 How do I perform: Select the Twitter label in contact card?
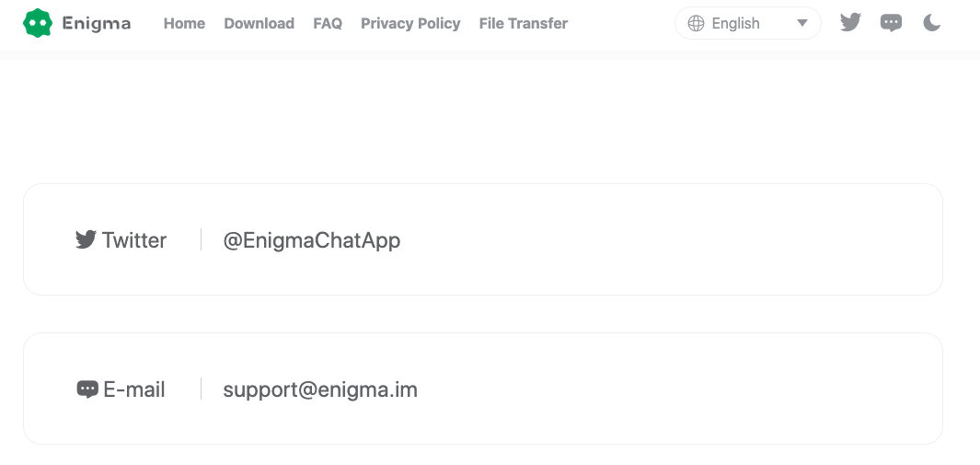[x=134, y=240]
